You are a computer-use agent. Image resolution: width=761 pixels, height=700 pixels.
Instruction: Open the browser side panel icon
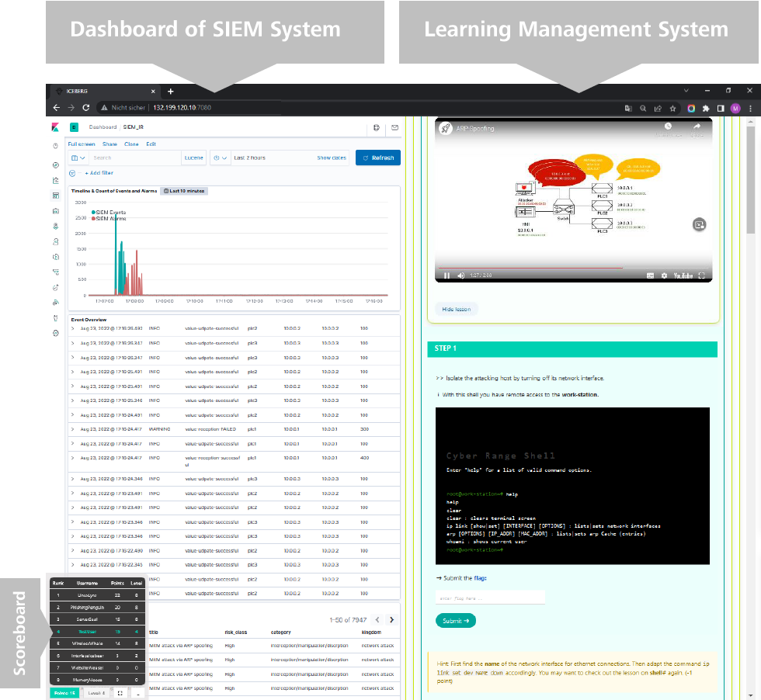pyautogui.click(x=721, y=108)
